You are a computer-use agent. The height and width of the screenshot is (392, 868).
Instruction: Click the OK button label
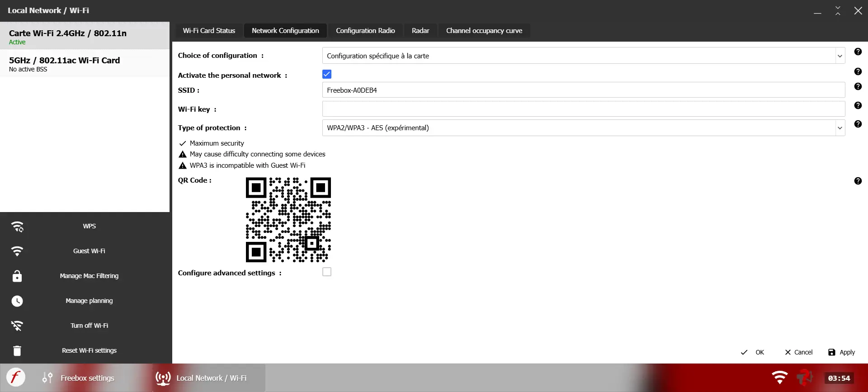pyautogui.click(x=759, y=352)
